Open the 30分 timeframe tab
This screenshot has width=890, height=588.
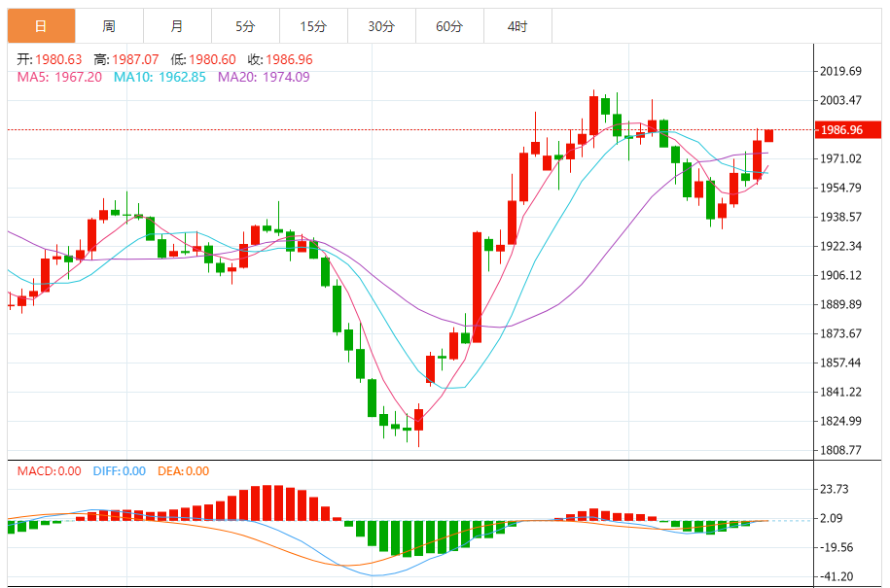click(x=381, y=26)
